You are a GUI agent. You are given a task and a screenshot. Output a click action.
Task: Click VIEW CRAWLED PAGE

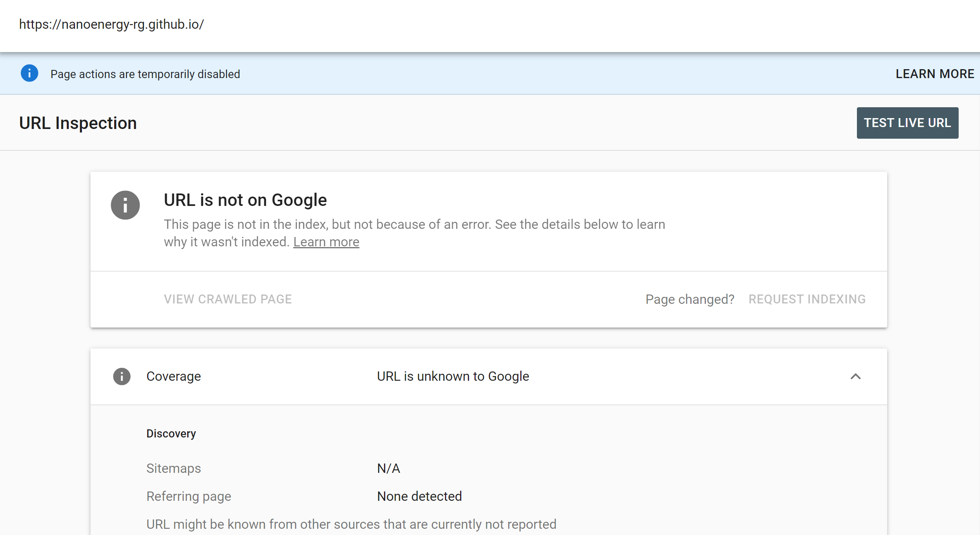[x=228, y=299]
